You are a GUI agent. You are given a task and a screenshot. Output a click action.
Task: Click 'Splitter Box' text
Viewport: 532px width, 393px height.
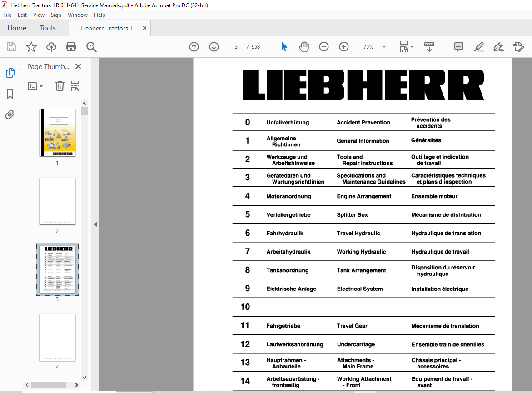352,215
